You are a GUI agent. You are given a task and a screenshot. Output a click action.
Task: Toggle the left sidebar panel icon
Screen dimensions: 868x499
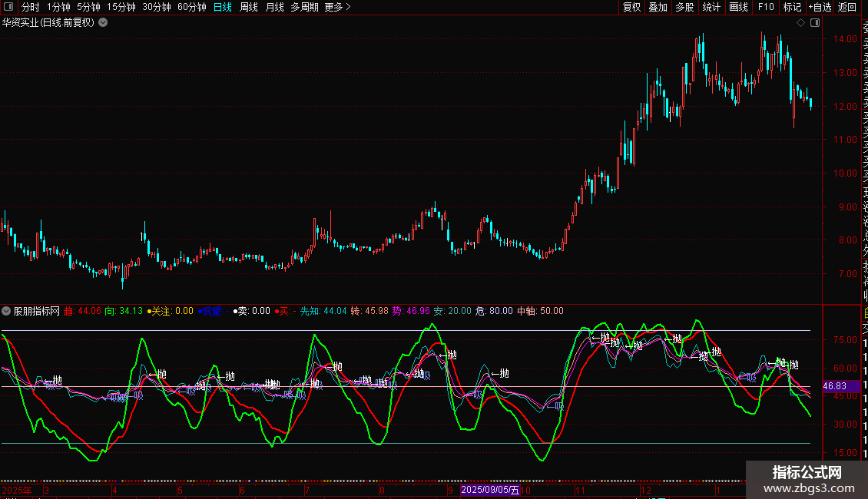[7, 7]
